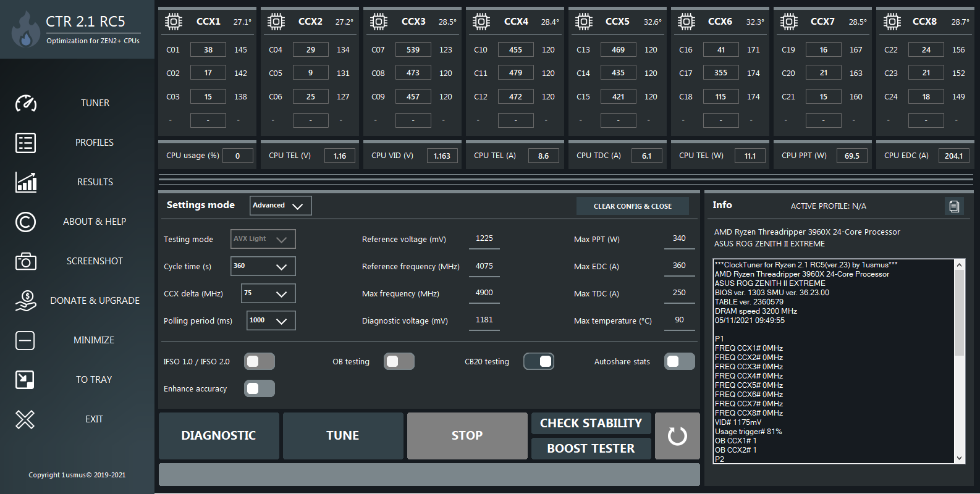The height and width of the screenshot is (494, 980).
Task: Click the CPU usage (%) value box
Action: click(237, 156)
